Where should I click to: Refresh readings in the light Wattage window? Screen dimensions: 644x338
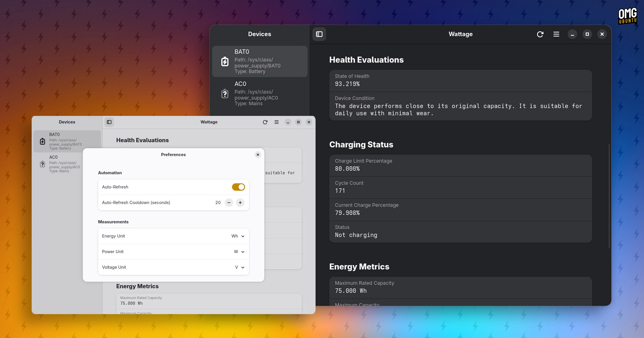pos(265,122)
